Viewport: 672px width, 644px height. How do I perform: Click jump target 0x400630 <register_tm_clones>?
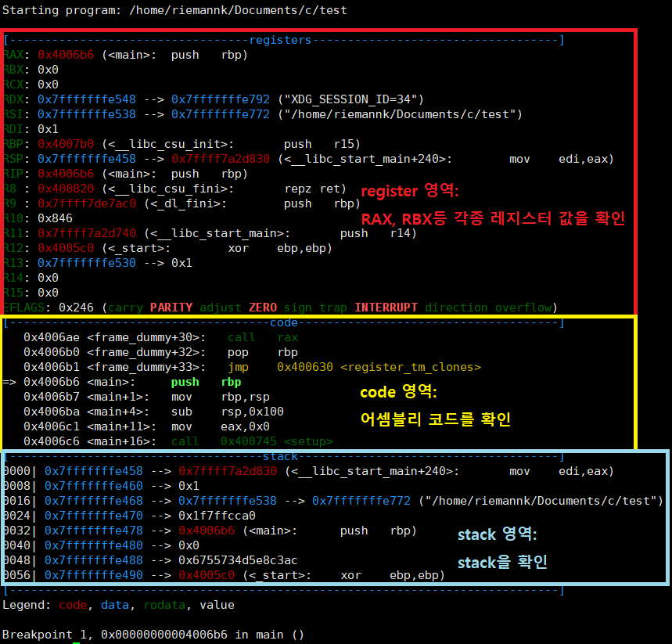(x=379, y=368)
